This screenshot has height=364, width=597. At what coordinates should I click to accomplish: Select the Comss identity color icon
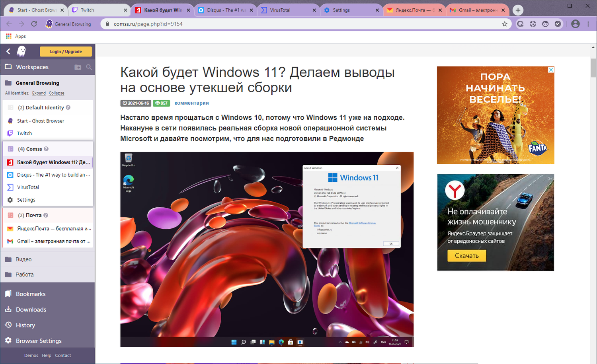[x=11, y=149]
